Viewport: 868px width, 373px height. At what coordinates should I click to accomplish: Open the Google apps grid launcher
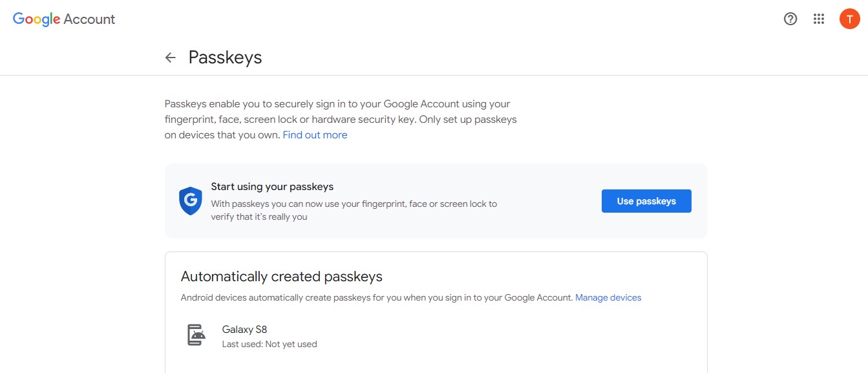(819, 19)
